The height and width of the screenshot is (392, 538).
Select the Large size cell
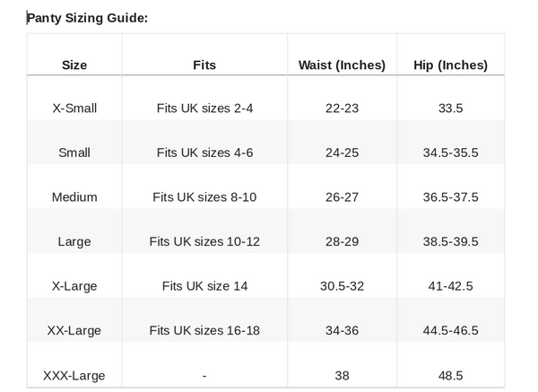click(74, 241)
